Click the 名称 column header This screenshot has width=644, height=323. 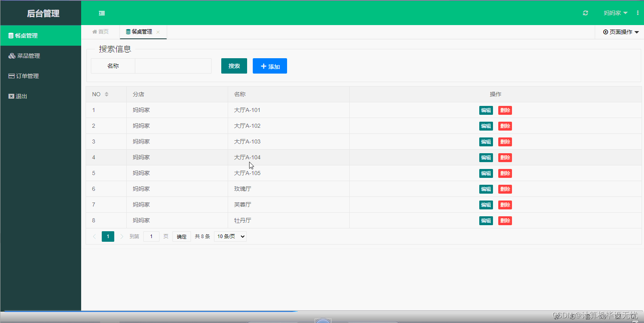pyautogui.click(x=289, y=94)
